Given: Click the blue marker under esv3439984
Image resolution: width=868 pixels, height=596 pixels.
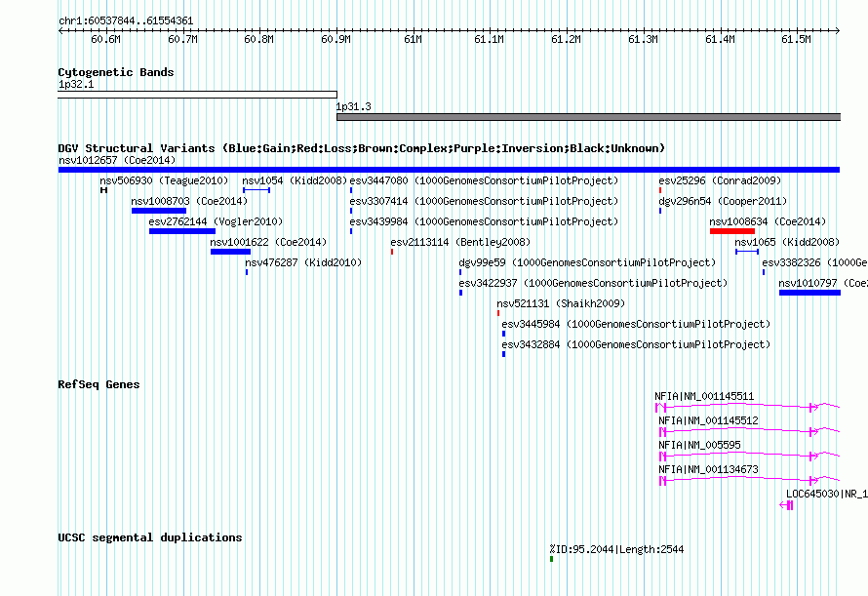Looking at the screenshot, I should [x=351, y=231].
